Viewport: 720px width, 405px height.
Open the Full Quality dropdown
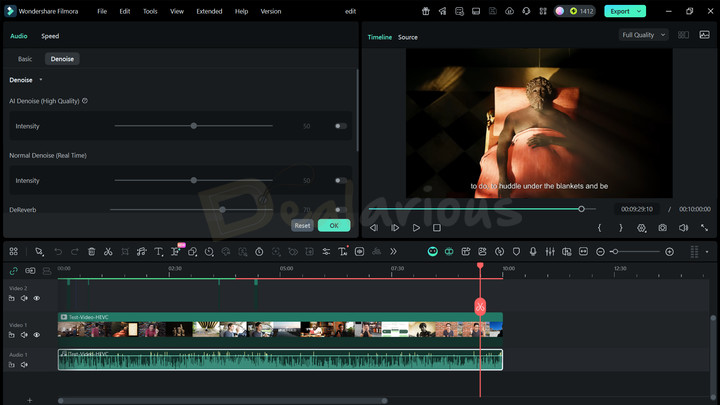click(x=642, y=35)
